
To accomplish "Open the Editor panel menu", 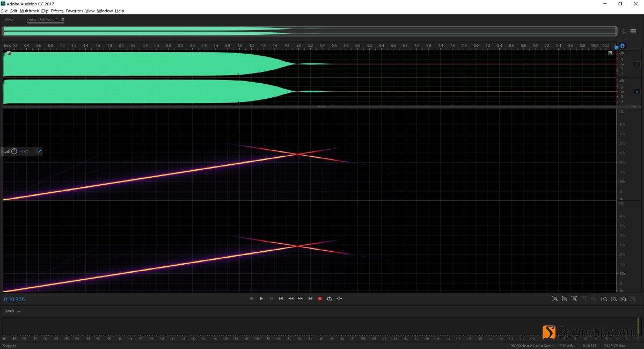I will [x=63, y=19].
